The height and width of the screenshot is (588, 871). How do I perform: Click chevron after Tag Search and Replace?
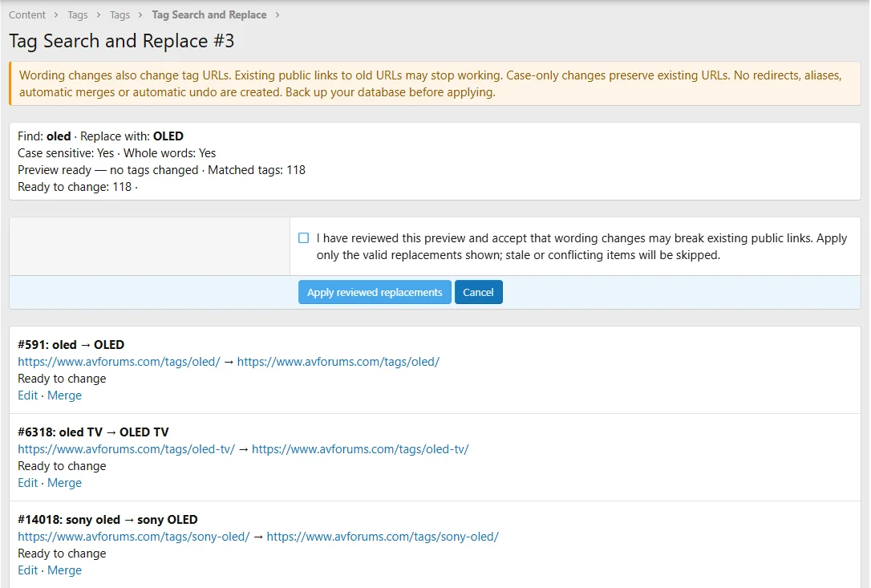pos(278,15)
